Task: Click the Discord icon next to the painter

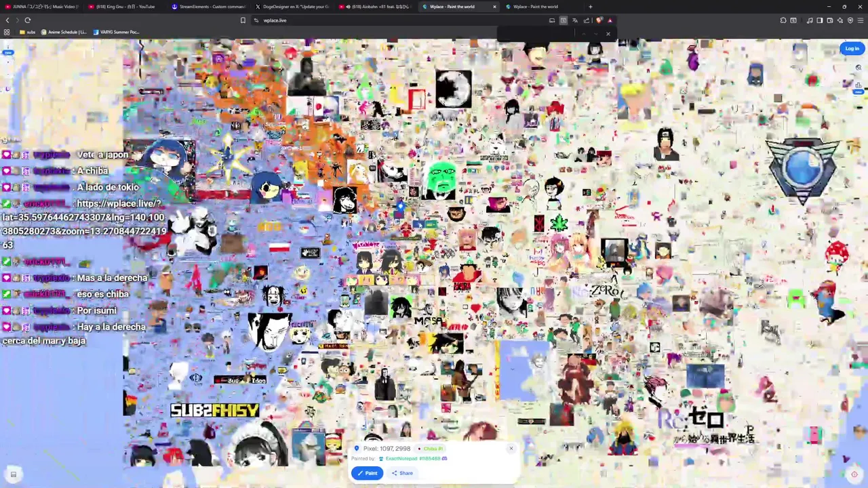Action: click(445, 459)
